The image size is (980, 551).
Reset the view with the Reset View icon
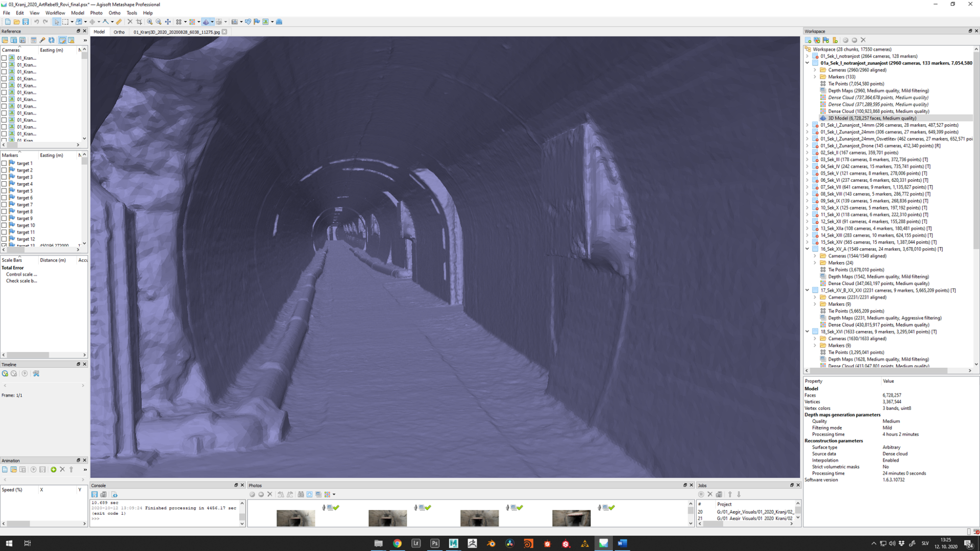tap(168, 22)
